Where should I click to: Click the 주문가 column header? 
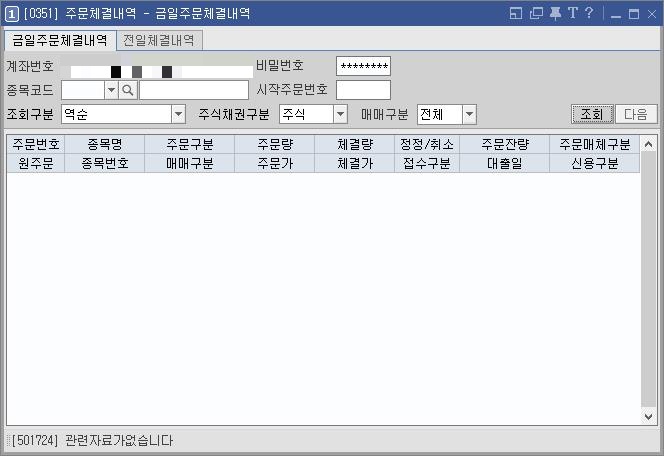[275, 163]
